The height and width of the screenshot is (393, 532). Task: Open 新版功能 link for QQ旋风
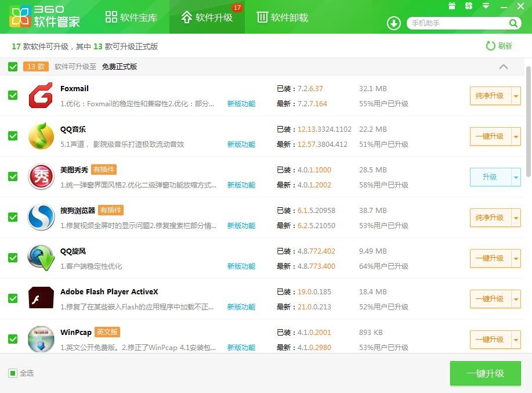pyautogui.click(x=241, y=266)
